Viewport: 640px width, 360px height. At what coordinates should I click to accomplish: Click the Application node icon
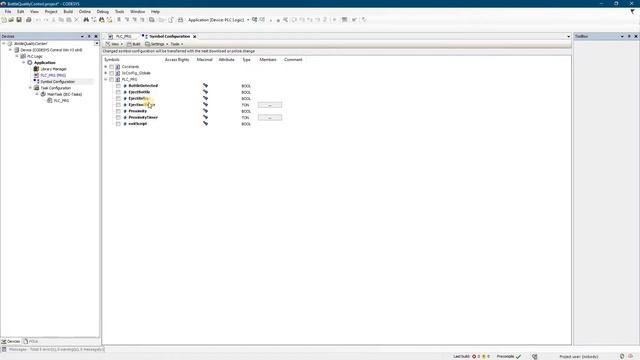click(x=30, y=62)
